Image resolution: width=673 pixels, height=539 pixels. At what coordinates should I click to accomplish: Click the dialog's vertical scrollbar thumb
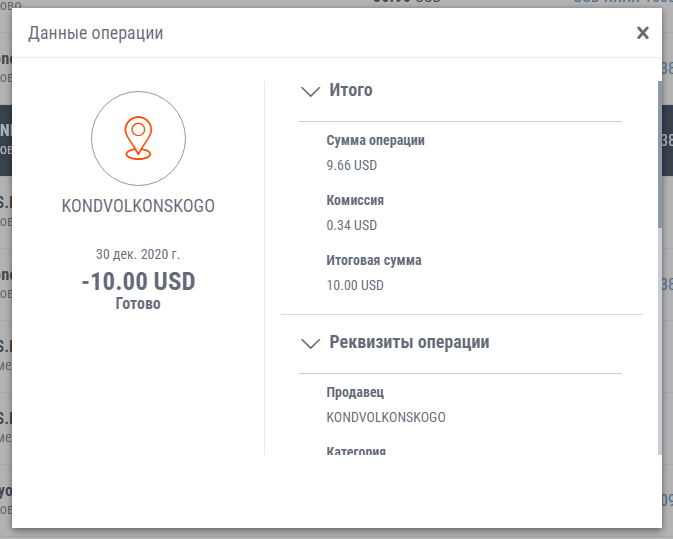[x=660, y=154]
